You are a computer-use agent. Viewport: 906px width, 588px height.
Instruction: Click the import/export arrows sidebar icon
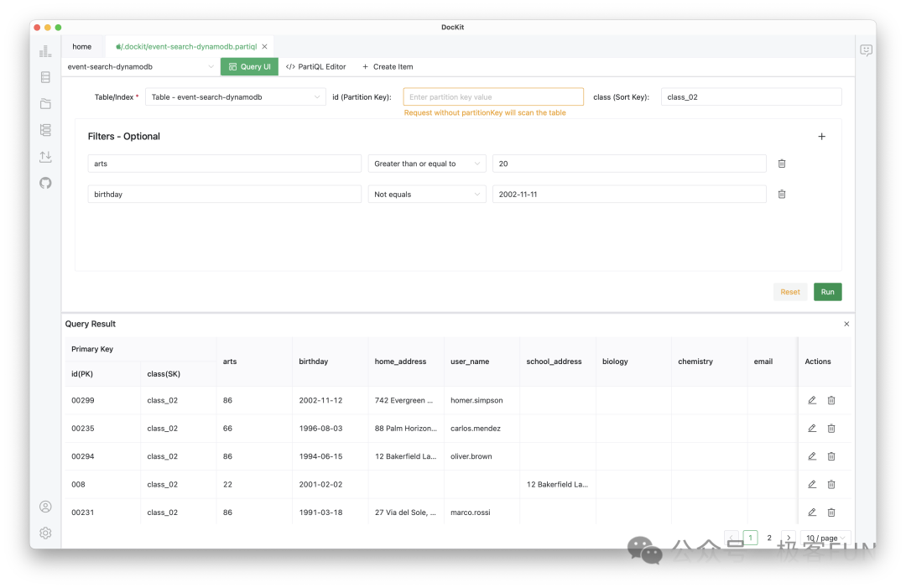(x=45, y=157)
